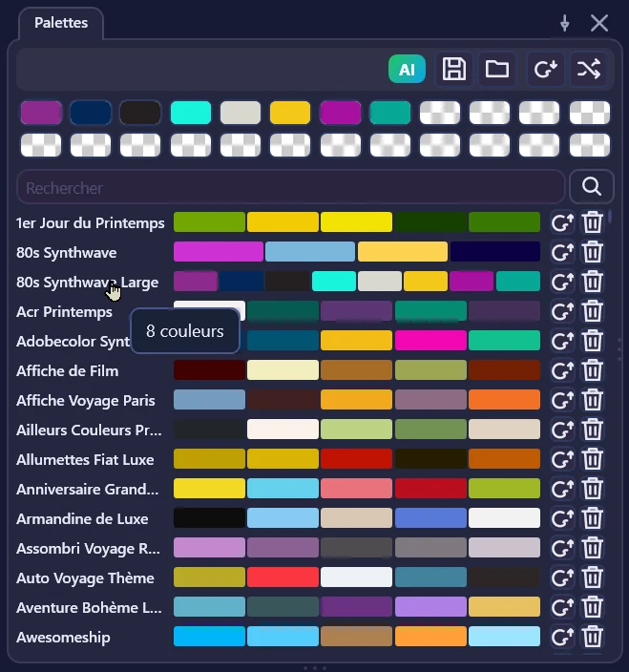This screenshot has width=629, height=672.
Task: Select palette name Affiche de Film
Action: coord(67,371)
